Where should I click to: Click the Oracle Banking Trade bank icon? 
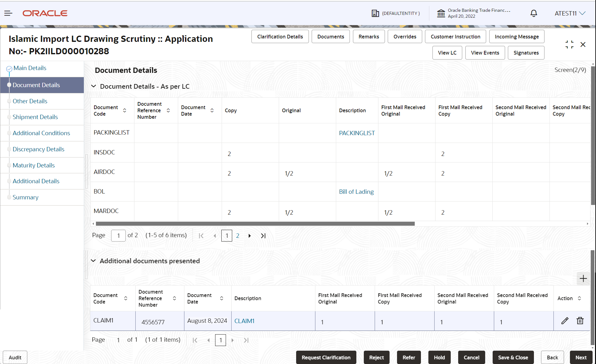[x=441, y=13]
